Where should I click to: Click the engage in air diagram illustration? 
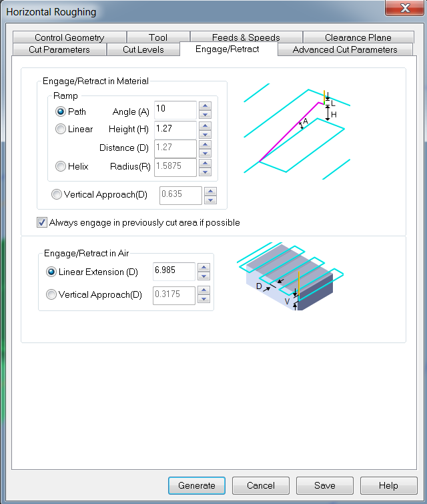pos(290,276)
